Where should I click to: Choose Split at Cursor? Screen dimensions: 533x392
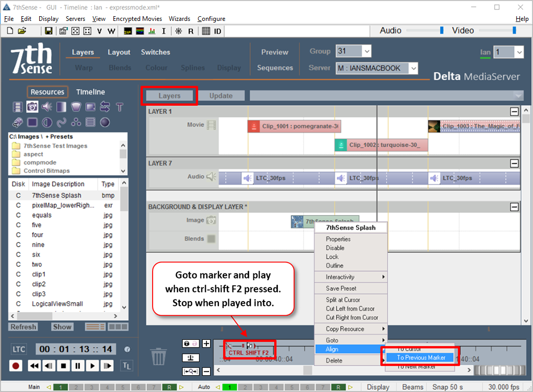pyautogui.click(x=351, y=300)
